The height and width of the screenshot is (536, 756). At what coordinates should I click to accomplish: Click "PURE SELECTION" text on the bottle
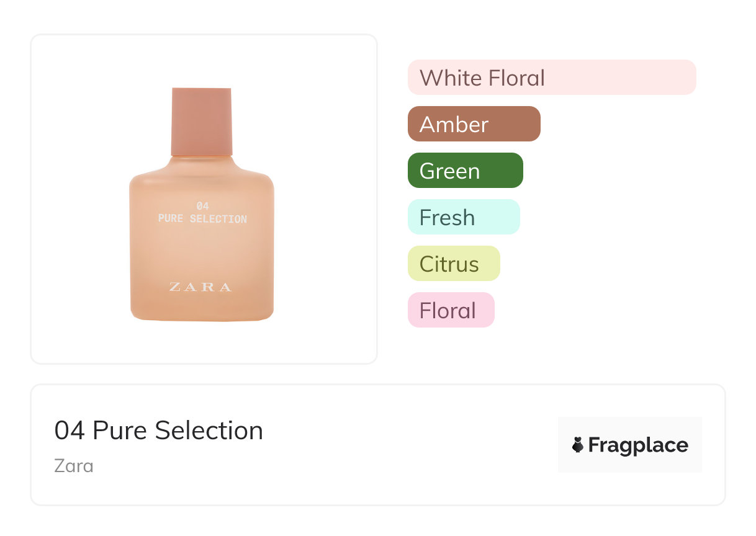coord(202,219)
